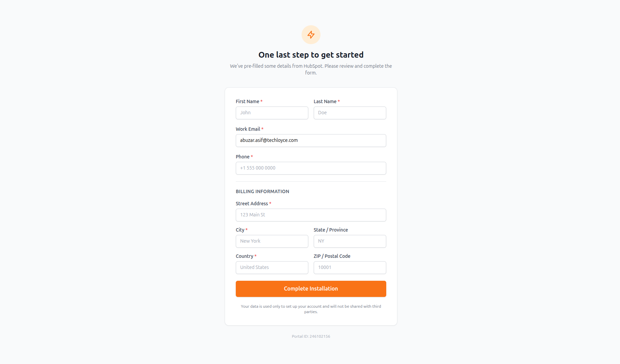Select the Portal ID text at bottom
The image size is (620, 364).
(x=311, y=336)
